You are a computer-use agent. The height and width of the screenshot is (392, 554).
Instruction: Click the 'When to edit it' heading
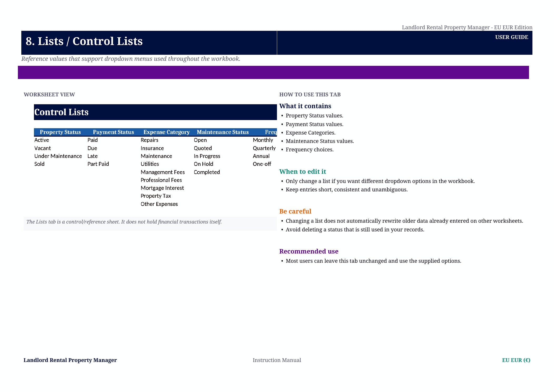click(x=302, y=172)
